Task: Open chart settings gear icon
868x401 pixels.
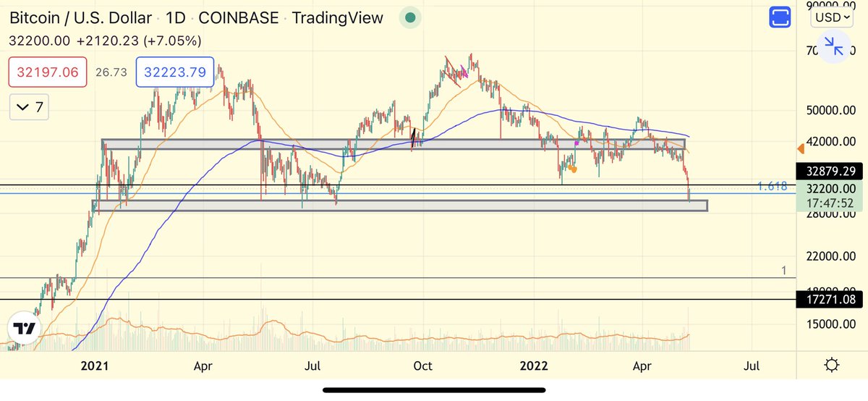Action: click(x=831, y=365)
